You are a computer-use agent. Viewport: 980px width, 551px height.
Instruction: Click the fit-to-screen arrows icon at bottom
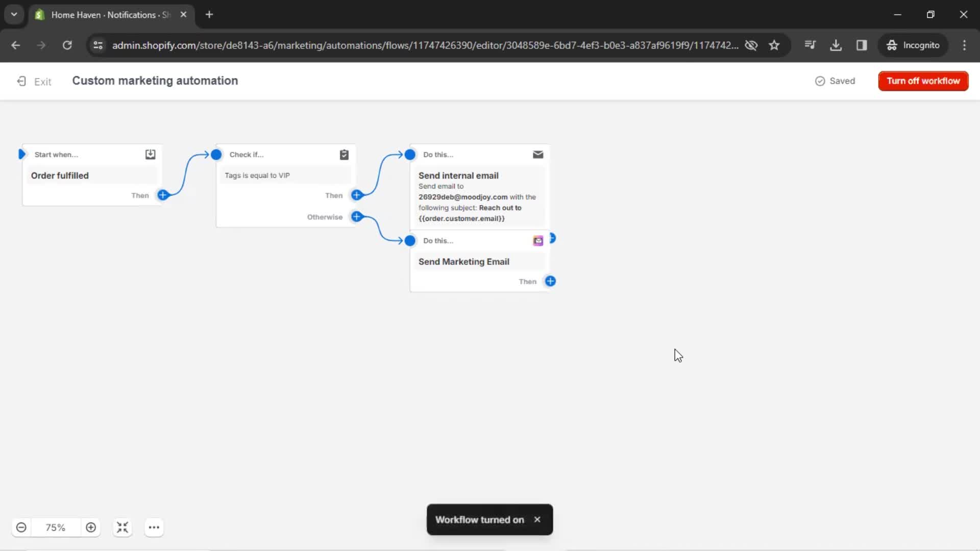(122, 528)
